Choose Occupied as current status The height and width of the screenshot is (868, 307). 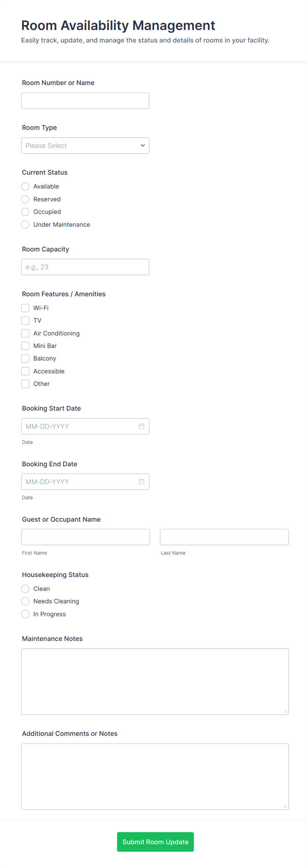(25, 212)
